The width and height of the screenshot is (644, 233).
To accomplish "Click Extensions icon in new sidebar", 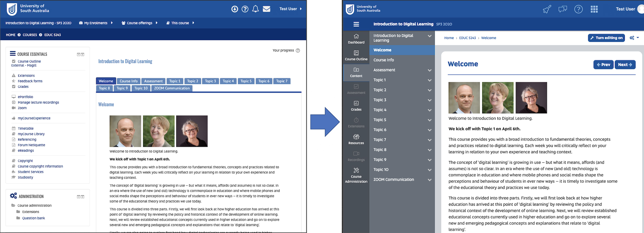I will tap(356, 120).
